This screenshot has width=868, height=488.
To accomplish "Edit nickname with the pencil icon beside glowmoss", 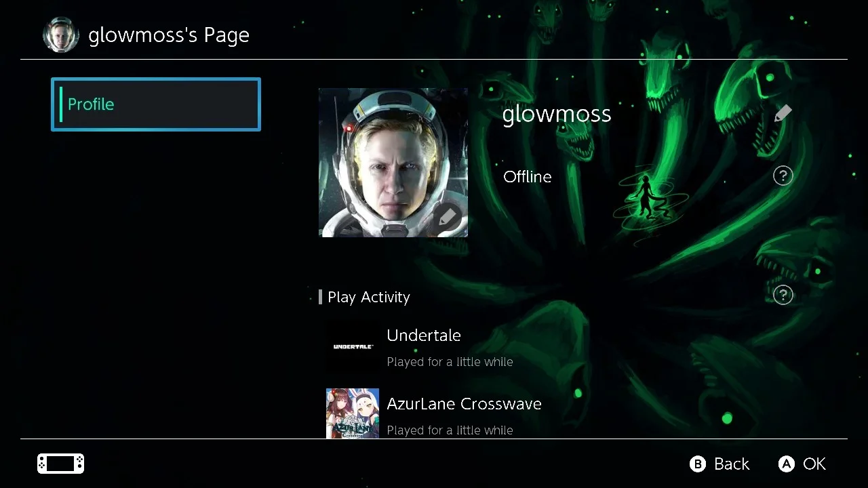I will 783,113.
